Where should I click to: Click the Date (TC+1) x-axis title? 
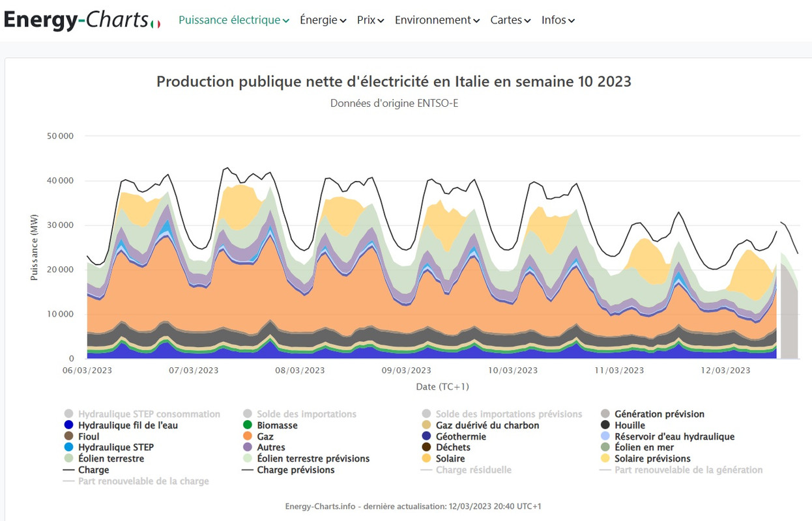click(x=442, y=386)
